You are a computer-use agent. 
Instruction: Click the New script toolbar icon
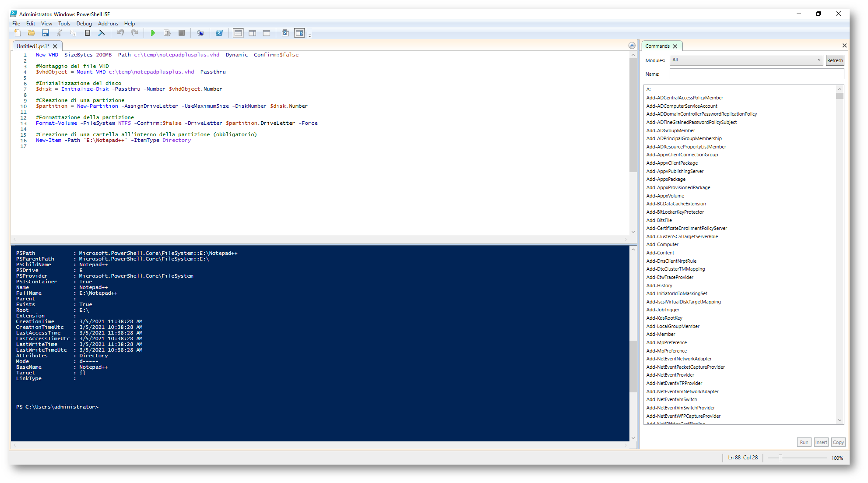(18, 33)
